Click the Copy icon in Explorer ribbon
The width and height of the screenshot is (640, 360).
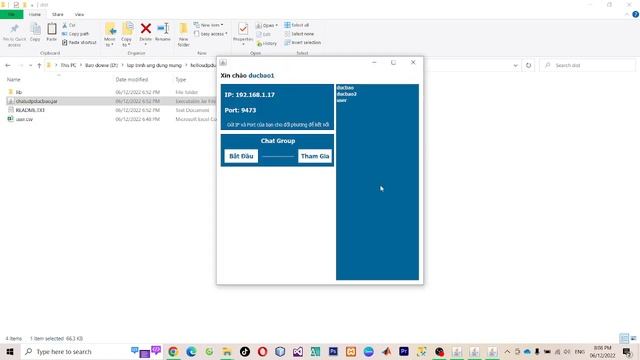tap(35, 32)
